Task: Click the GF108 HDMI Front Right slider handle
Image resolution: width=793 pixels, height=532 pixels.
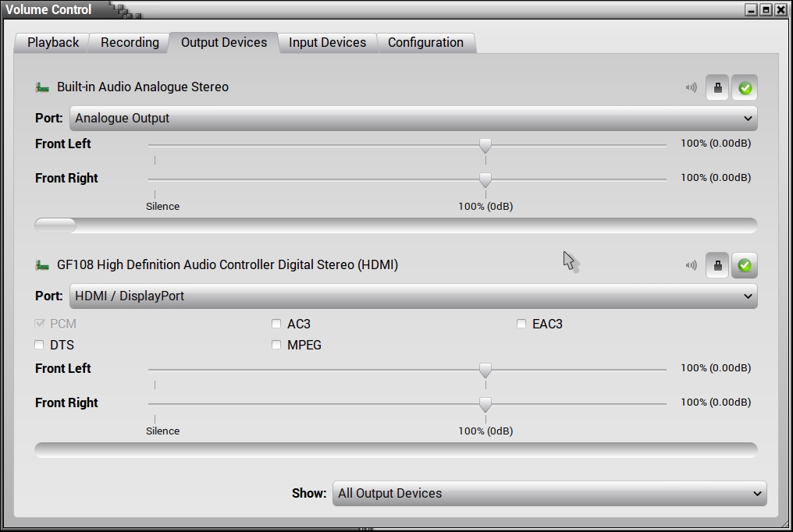Action: 485,405
